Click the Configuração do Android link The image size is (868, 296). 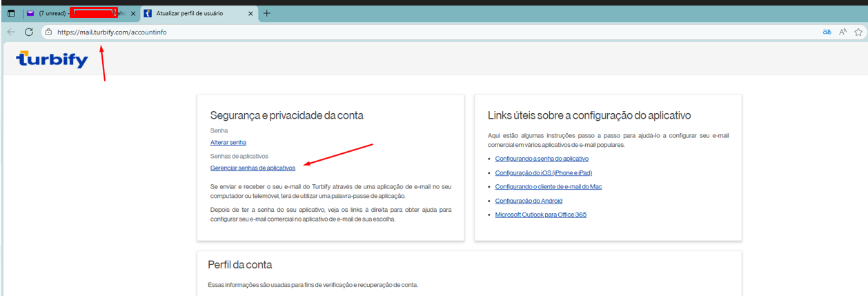tap(529, 201)
